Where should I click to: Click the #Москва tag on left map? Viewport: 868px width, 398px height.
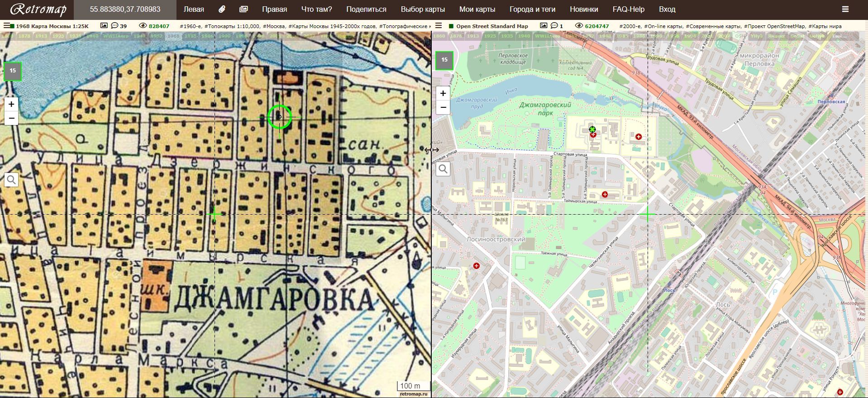click(x=273, y=26)
